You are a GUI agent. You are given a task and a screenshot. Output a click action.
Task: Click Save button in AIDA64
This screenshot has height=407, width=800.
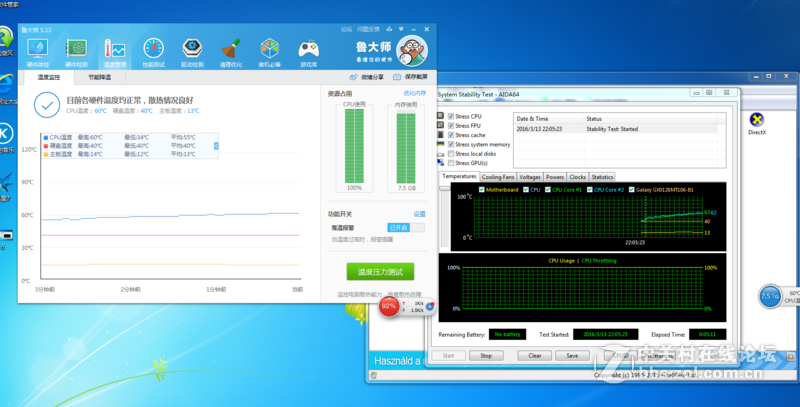click(572, 355)
